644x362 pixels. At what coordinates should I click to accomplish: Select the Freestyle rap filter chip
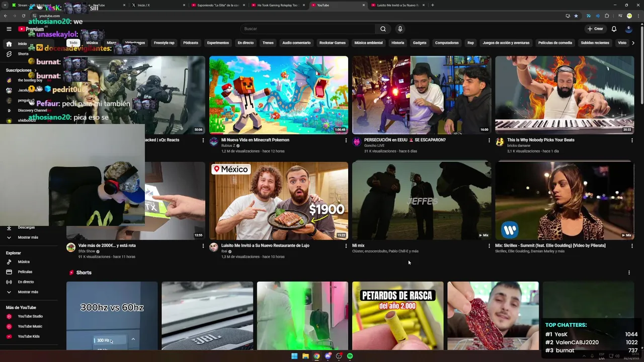[x=164, y=43]
